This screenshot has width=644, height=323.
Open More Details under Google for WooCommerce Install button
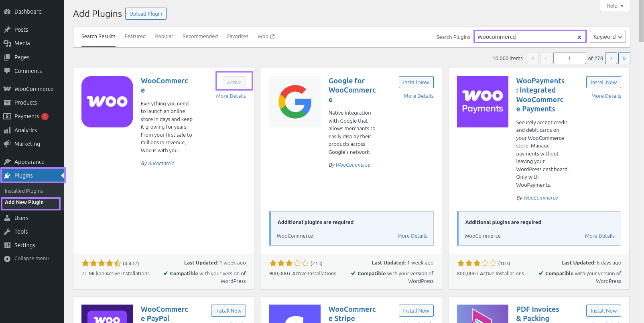coord(418,96)
